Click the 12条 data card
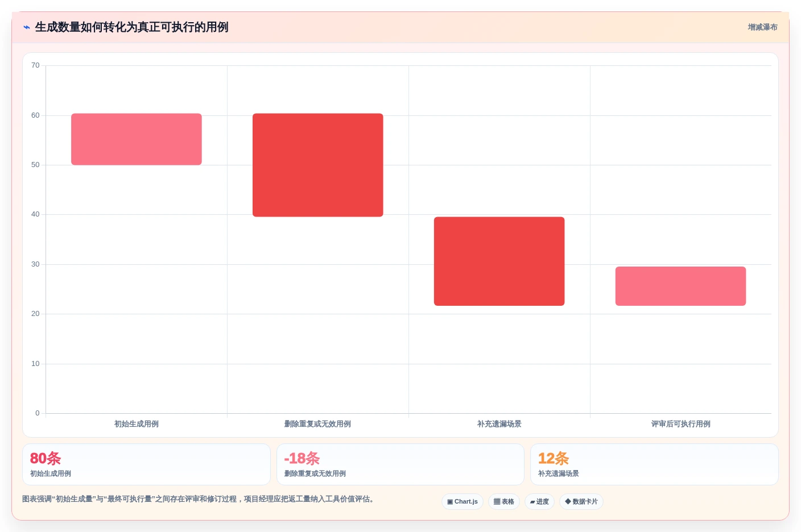The width and height of the screenshot is (801, 532). tap(654, 464)
